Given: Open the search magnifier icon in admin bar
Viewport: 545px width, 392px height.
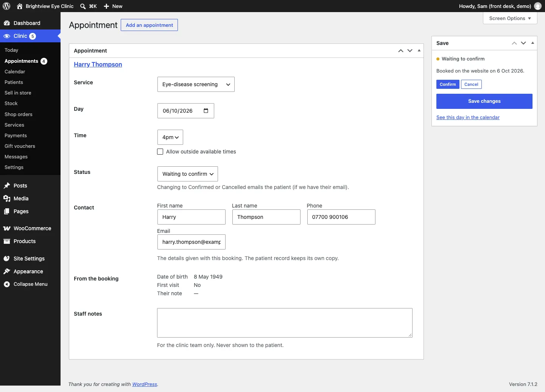Looking at the screenshot, I should (x=83, y=6).
